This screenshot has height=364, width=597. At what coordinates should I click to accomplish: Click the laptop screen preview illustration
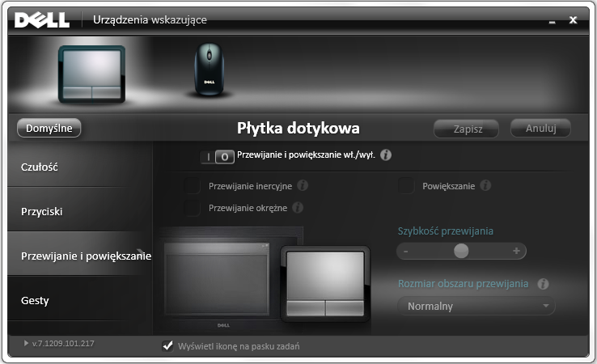click(217, 279)
